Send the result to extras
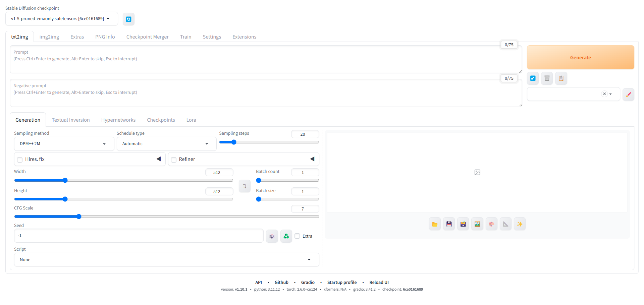Screen dimensions: 644x305 tap(505, 224)
